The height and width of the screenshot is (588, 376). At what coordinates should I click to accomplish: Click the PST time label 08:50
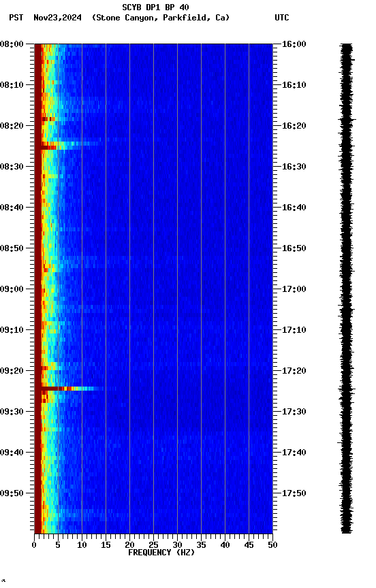click(x=12, y=248)
